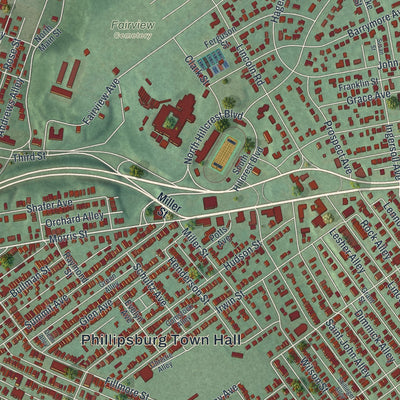Select the Clark St label
The width and height of the screenshot is (400, 400).
click(x=197, y=71)
